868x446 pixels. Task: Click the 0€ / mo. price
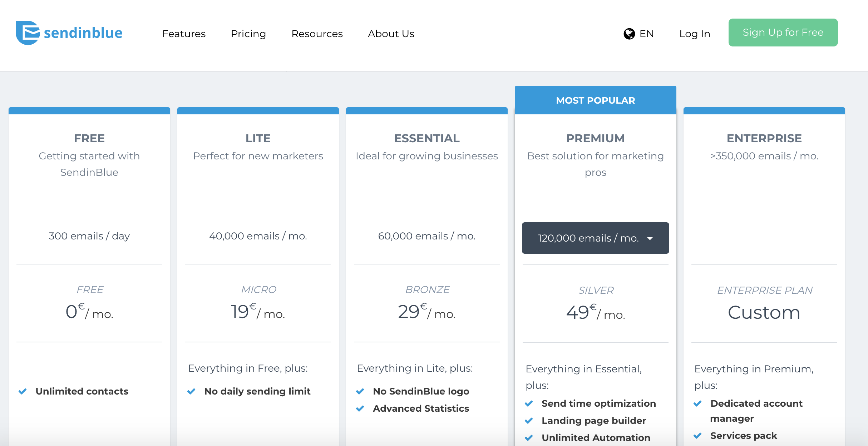tap(89, 312)
